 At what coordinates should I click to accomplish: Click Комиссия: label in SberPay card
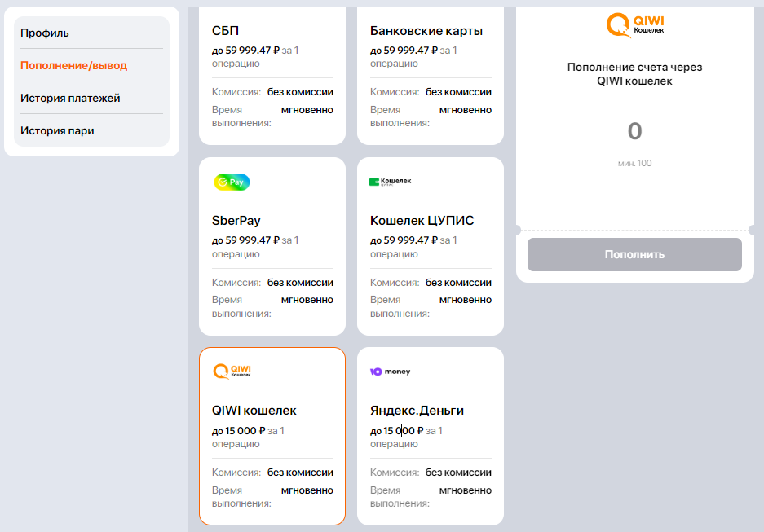[236, 283]
